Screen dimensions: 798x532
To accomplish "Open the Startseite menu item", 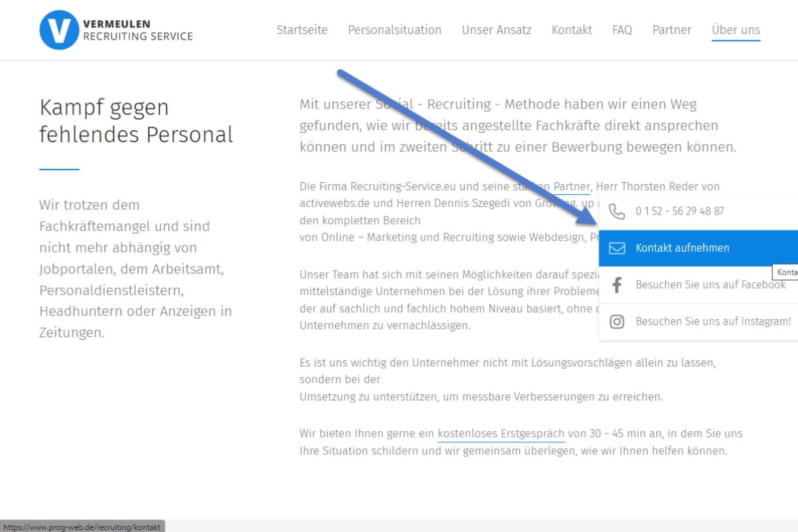I will coord(302,30).
